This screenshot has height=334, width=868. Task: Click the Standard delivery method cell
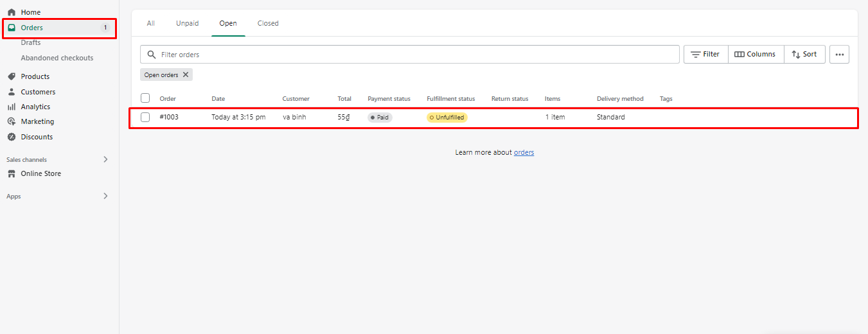610,117
